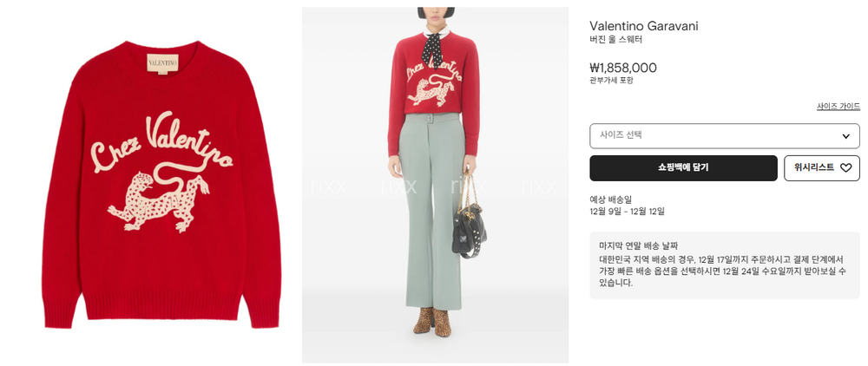Expand the size selector chevron arrow
The height and width of the screenshot is (366, 868).
pyautogui.click(x=845, y=136)
